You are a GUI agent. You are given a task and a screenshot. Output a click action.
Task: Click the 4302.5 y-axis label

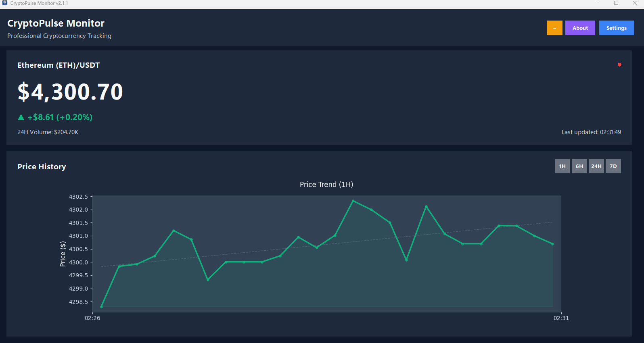(x=78, y=197)
